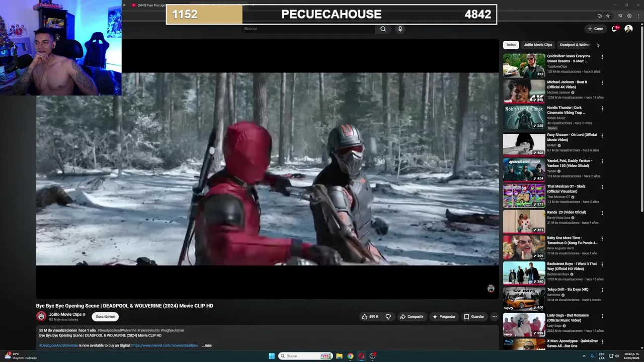The height and width of the screenshot is (362, 644).
Task: Open Michael Jackson Beat It thumbnail
Action: pyautogui.click(x=524, y=91)
